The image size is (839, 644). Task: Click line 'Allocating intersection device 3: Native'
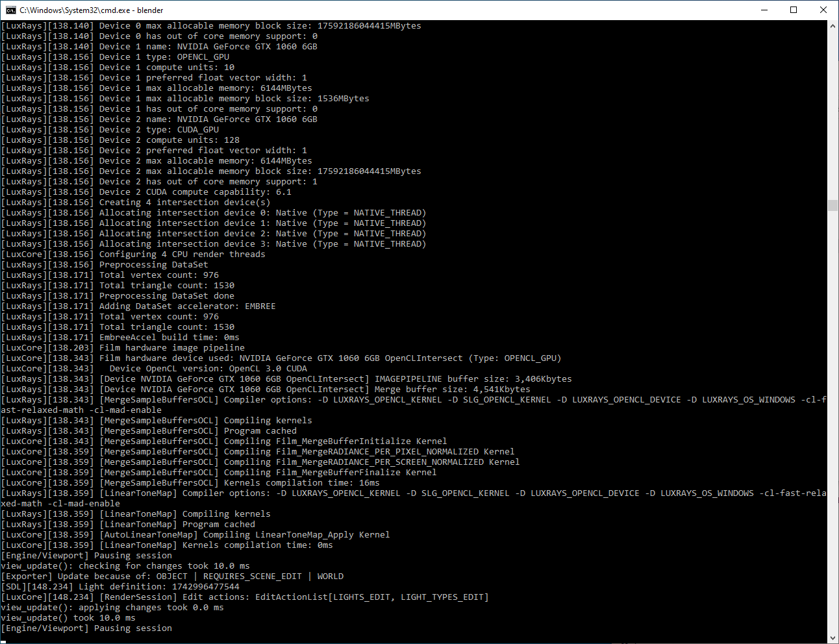(214, 244)
